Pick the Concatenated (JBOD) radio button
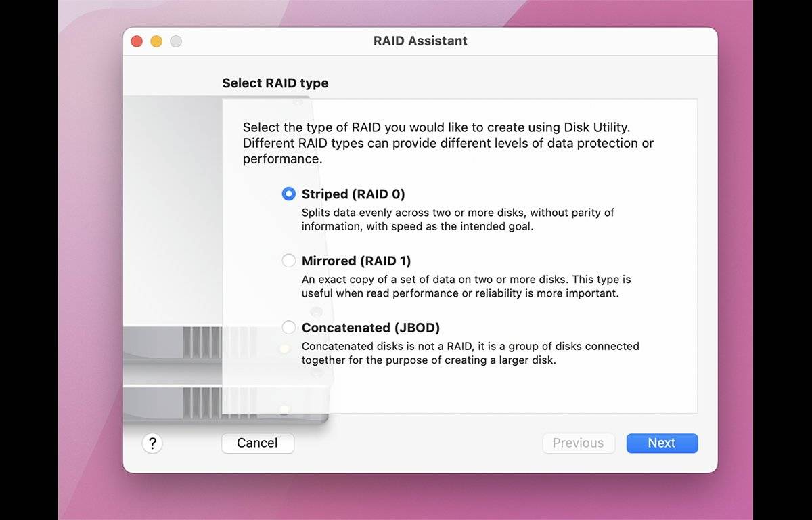Viewport: 812px width, 520px height. [289, 328]
